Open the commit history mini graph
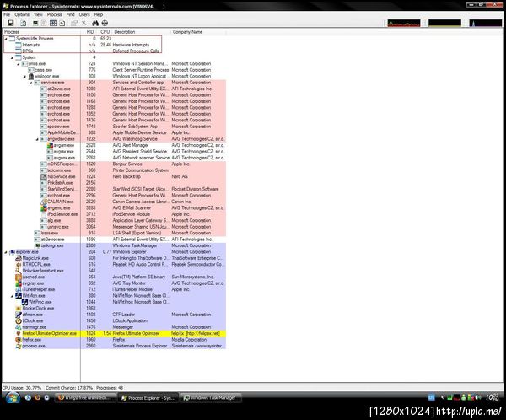Image resolution: width=506 pixels, height=420 pixels. (444, 23)
